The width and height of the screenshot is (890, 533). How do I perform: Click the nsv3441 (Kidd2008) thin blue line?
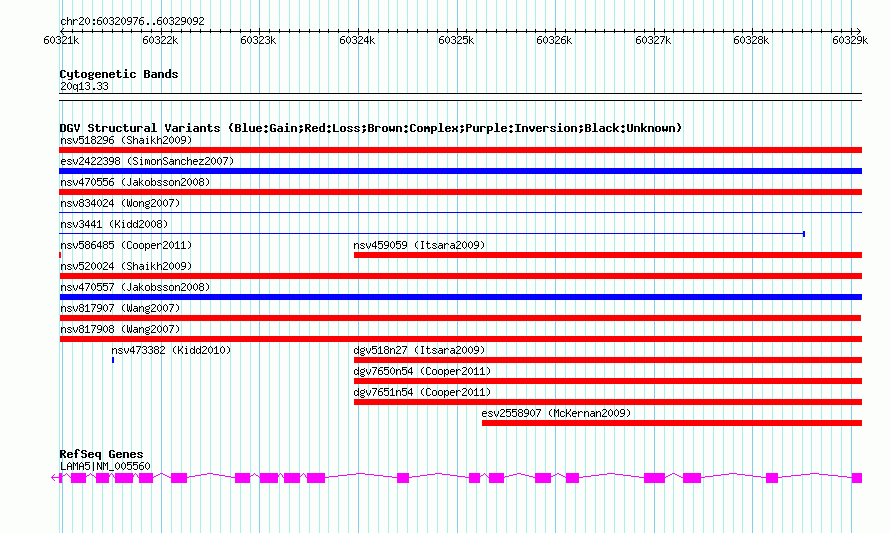point(432,234)
